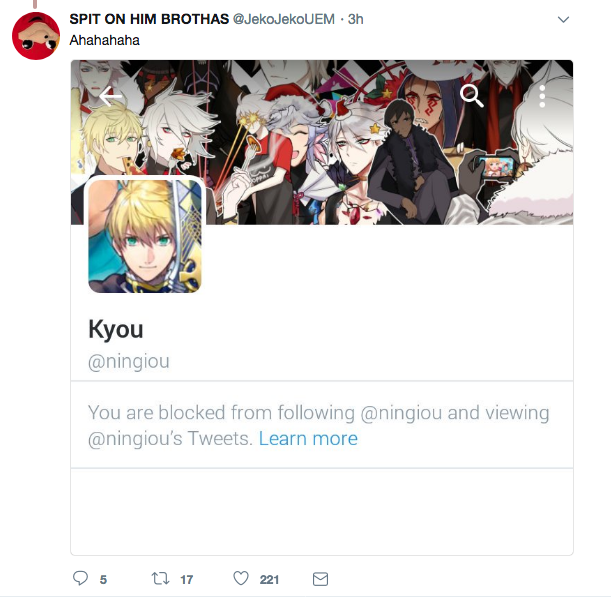Click the @ningiou handle under Kyou
Viewport: 611px width, 597px height.
point(129,361)
